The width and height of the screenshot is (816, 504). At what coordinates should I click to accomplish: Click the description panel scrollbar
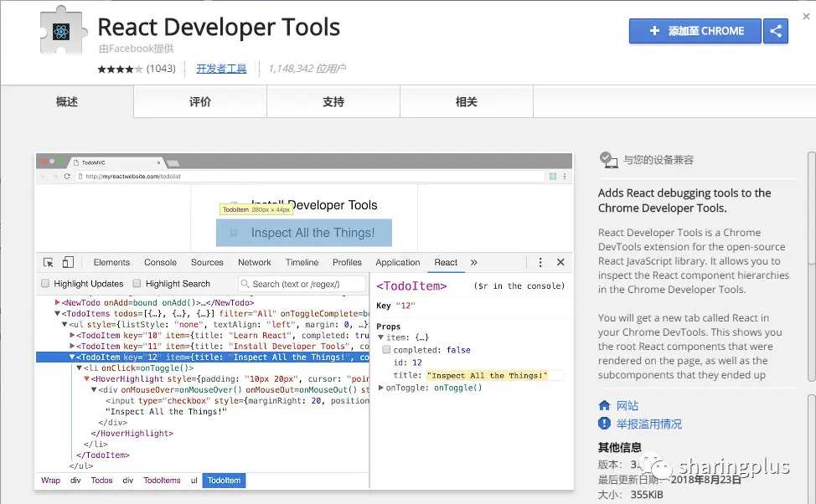pyautogui.click(x=812, y=266)
